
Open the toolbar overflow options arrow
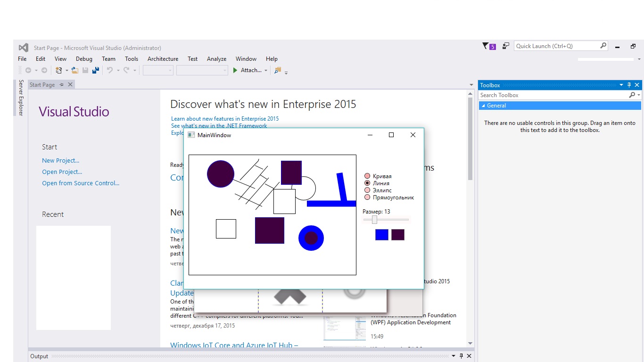[286, 73]
